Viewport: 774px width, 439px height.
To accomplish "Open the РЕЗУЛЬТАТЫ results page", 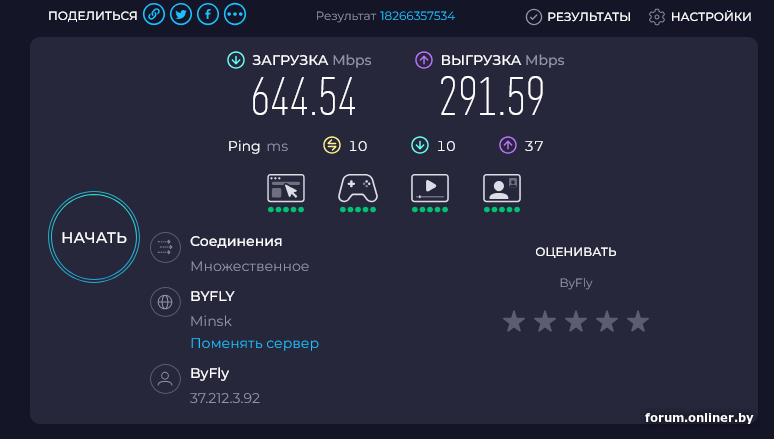I will 578,16.
